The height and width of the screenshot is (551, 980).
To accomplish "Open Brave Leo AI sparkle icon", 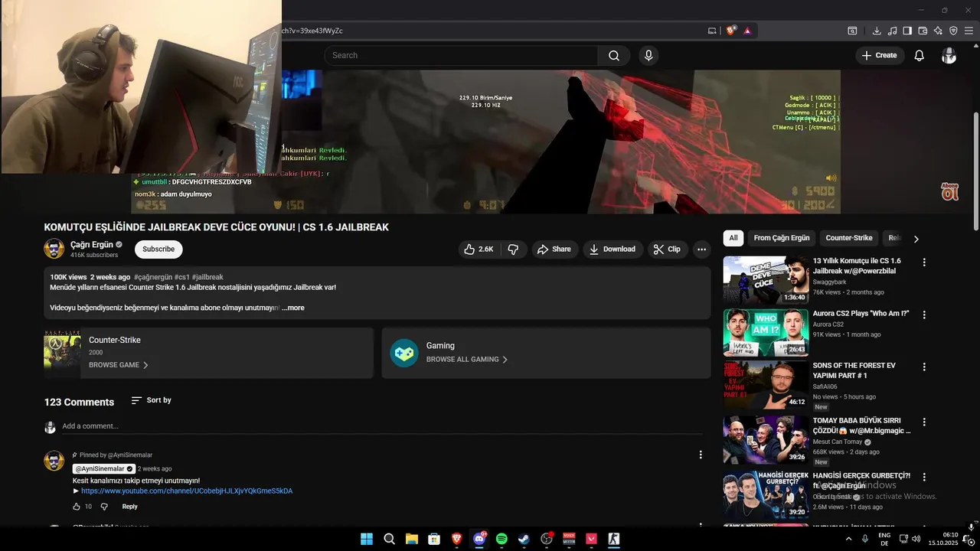I will (x=938, y=31).
